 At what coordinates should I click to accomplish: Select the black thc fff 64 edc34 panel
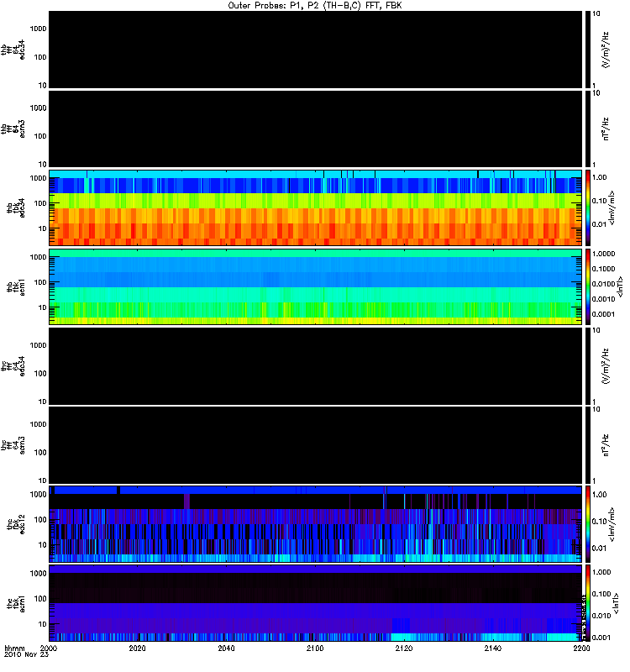click(316, 366)
